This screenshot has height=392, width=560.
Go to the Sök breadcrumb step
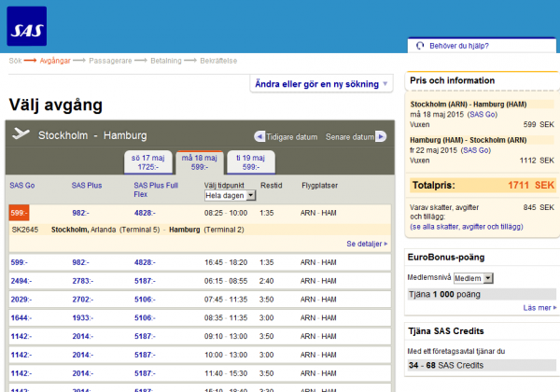[15, 61]
